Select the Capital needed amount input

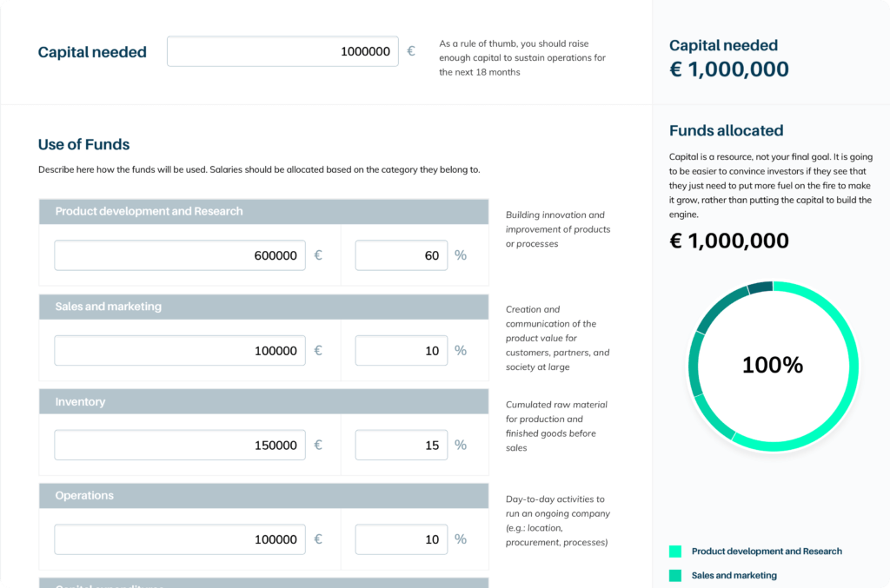(x=282, y=50)
